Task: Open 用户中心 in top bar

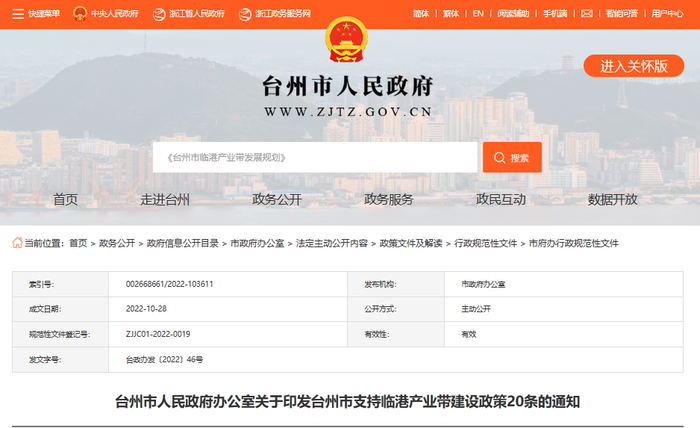Action: tap(667, 14)
